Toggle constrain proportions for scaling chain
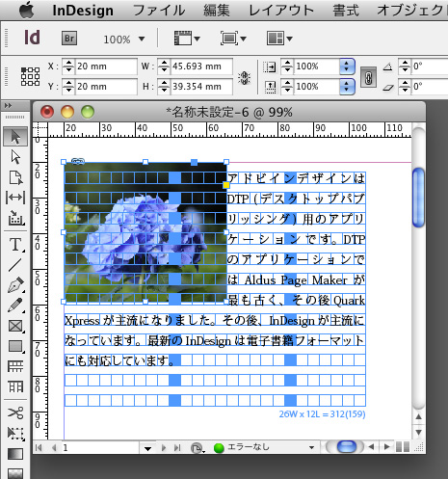Viewport: 448px width, 479px height. 368,77
